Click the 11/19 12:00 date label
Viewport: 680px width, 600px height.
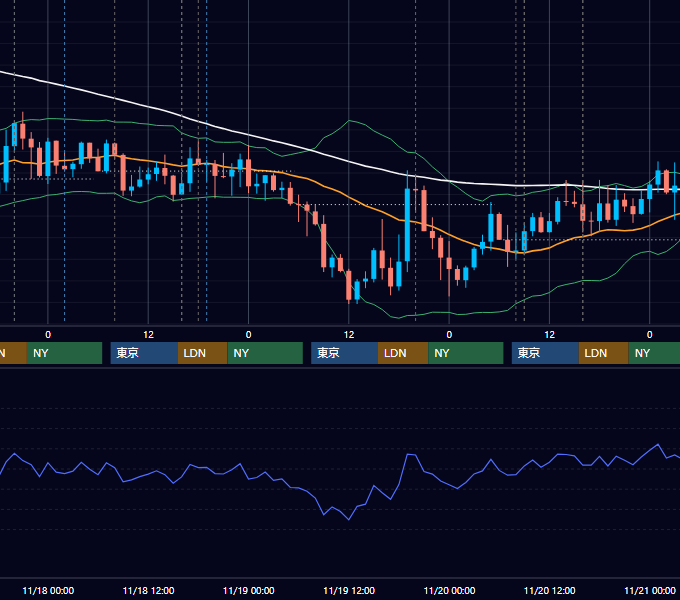tap(349, 590)
